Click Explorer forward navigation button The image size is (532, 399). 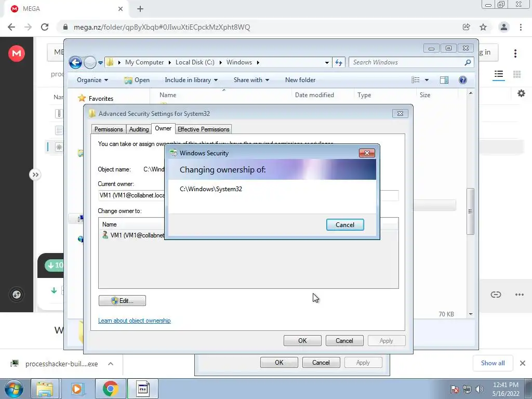(x=90, y=62)
